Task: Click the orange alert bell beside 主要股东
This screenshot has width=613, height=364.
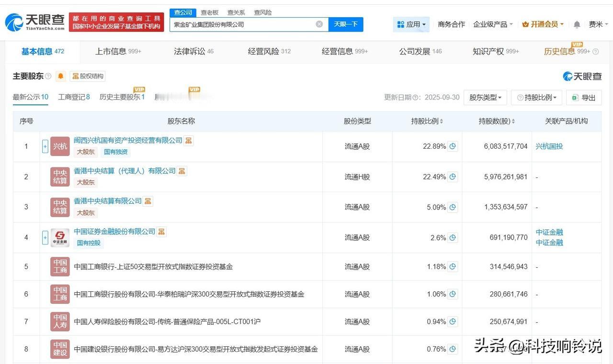Action: (x=61, y=76)
